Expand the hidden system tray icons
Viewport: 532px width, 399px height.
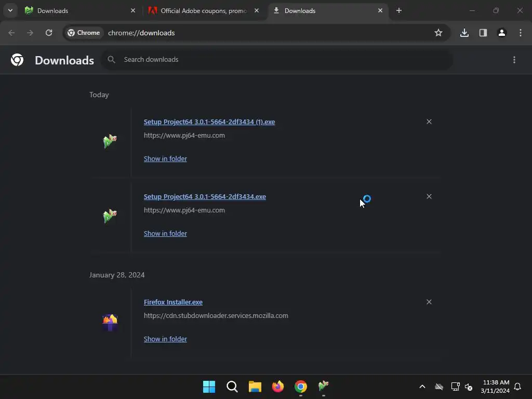tap(422, 387)
